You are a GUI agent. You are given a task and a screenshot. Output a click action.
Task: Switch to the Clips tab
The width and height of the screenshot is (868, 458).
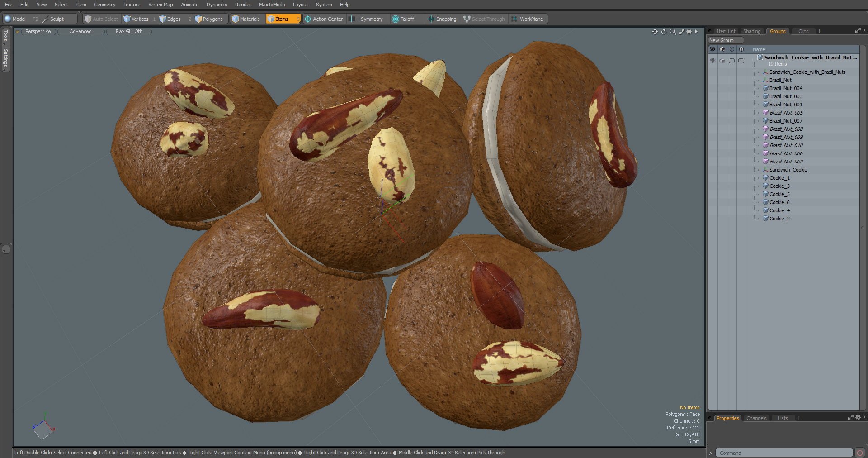803,31
